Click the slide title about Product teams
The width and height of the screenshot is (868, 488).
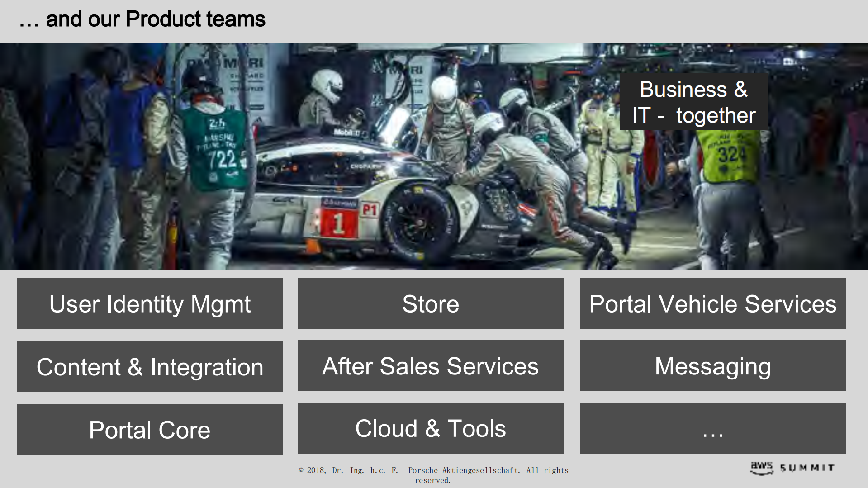tap(142, 19)
